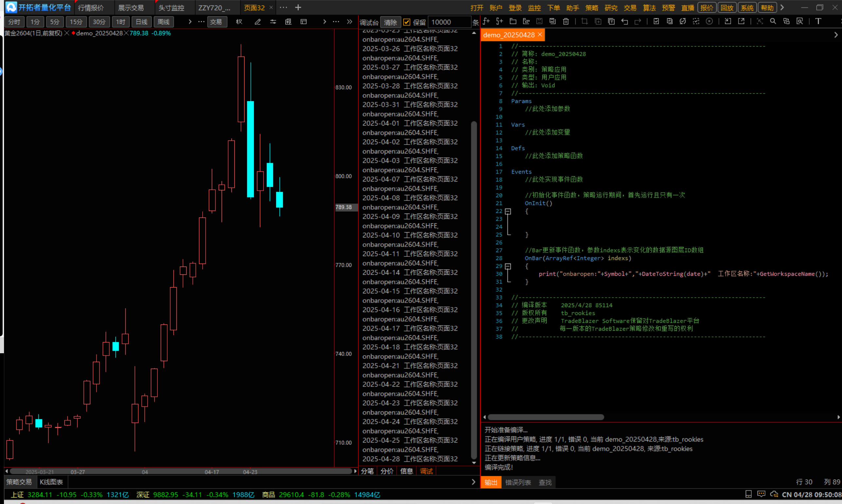This screenshot has height=504, width=842.
Task: Click the new strategy (S+) icon
Action: [x=499, y=21]
